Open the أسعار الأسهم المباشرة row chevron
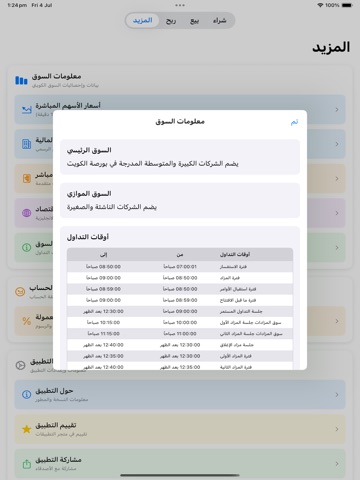Screen dimensions: 360x480 click(337, 110)
